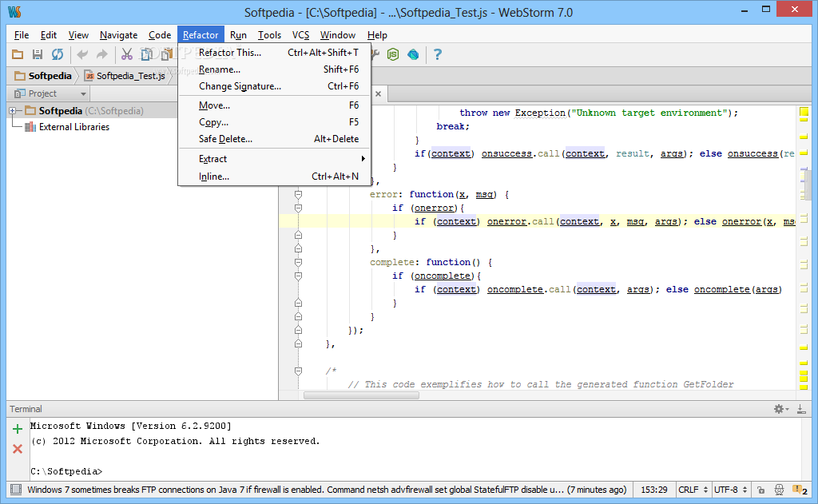Open the View menu

click(78, 35)
